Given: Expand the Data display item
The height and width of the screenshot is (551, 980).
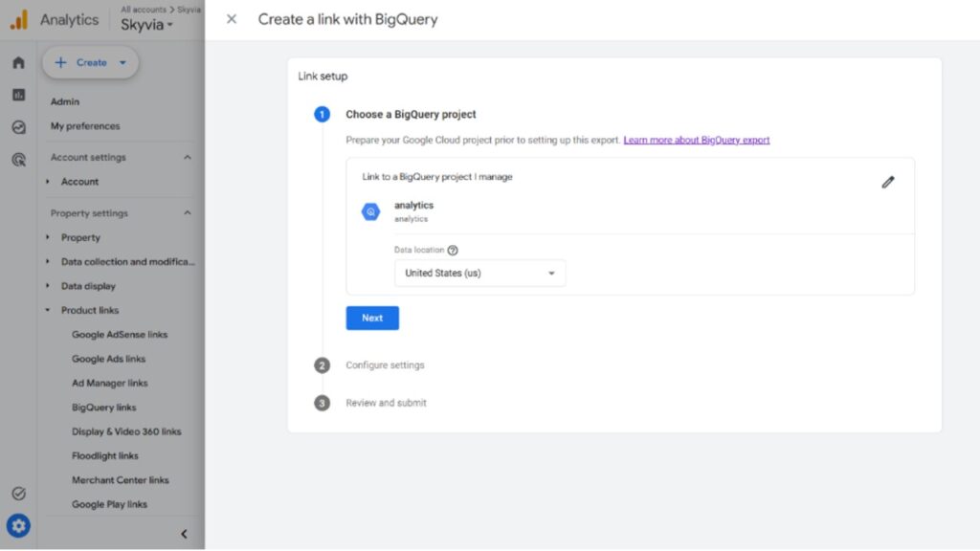Looking at the screenshot, I should [48, 286].
